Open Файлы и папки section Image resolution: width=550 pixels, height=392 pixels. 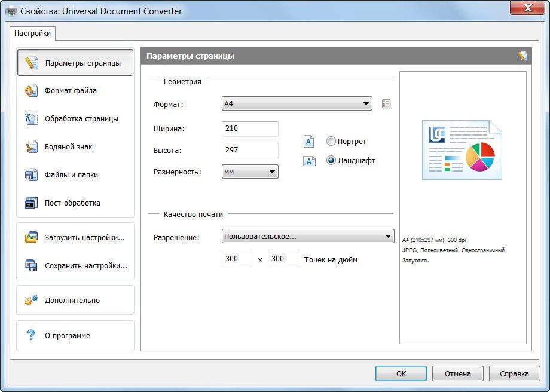pos(75,174)
